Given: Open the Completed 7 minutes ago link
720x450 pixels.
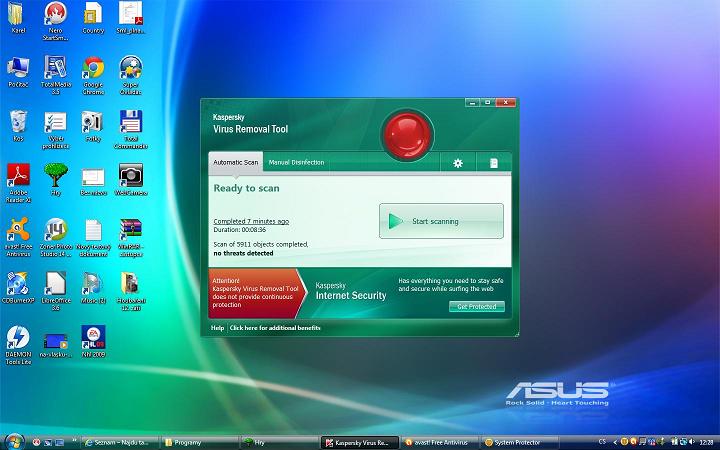Looking at the screenshot, I should 251,221.
